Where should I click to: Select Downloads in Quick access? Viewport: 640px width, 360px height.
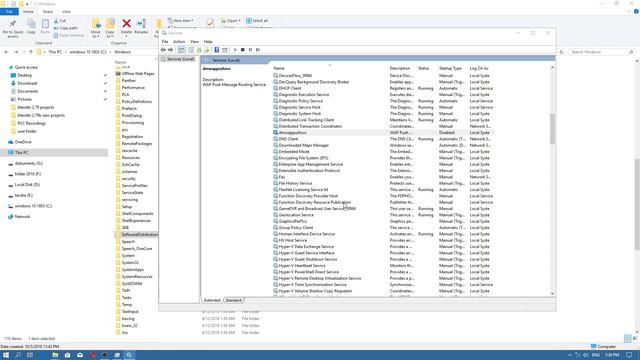click(x=27, y=83)
